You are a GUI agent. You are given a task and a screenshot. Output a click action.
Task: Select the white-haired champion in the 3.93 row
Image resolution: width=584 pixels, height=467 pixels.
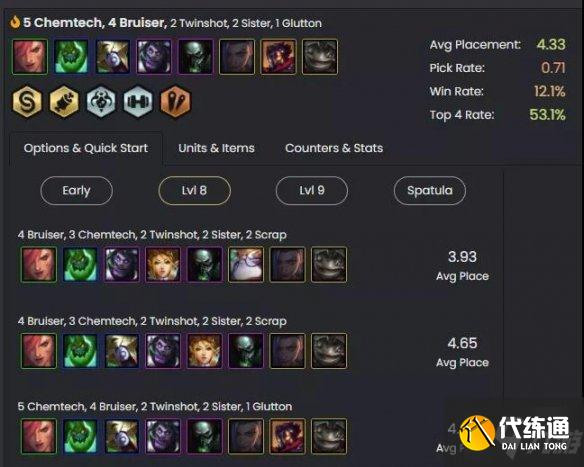point(246,264)
